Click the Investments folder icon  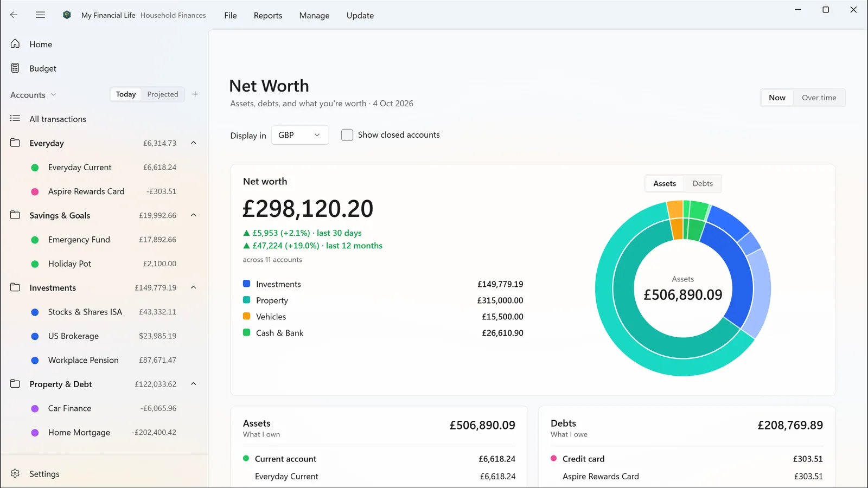pos(15,287)
